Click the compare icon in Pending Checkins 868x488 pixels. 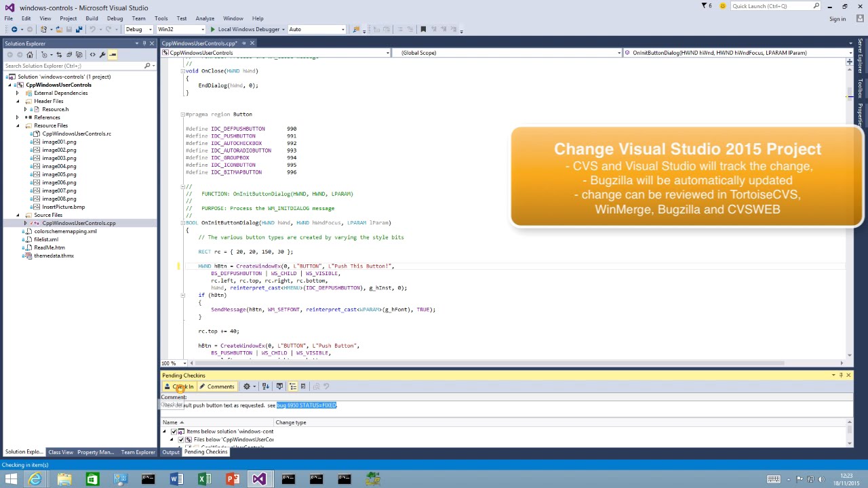click(279, 386)
